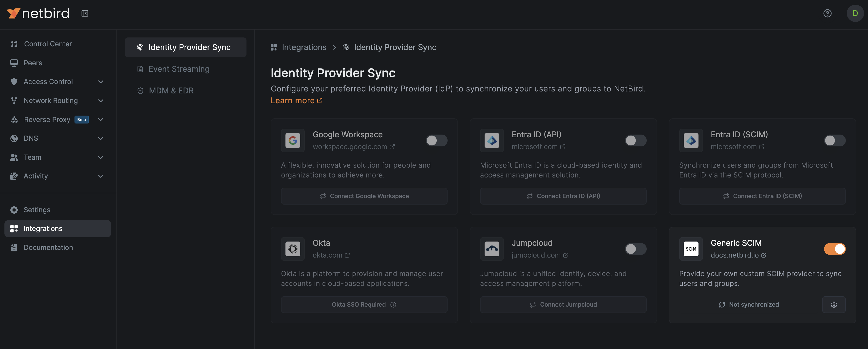Open Settings in the sidebar
Image resolution: width=868 pixels, height=349 pixels.
58,210
